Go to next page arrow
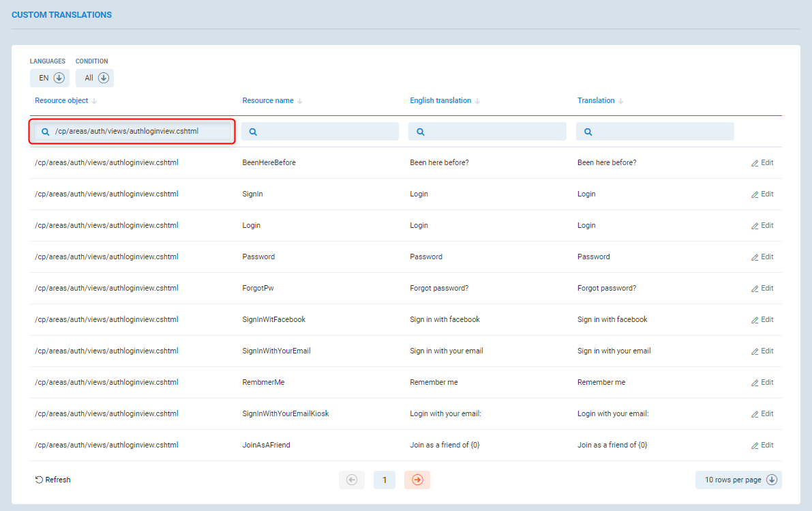 click(417, 480)
